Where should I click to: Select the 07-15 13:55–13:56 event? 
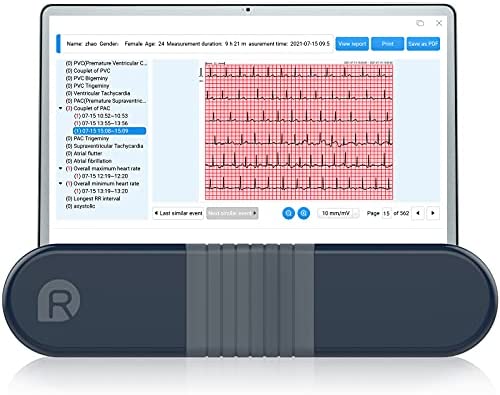[x=101, y=123]
